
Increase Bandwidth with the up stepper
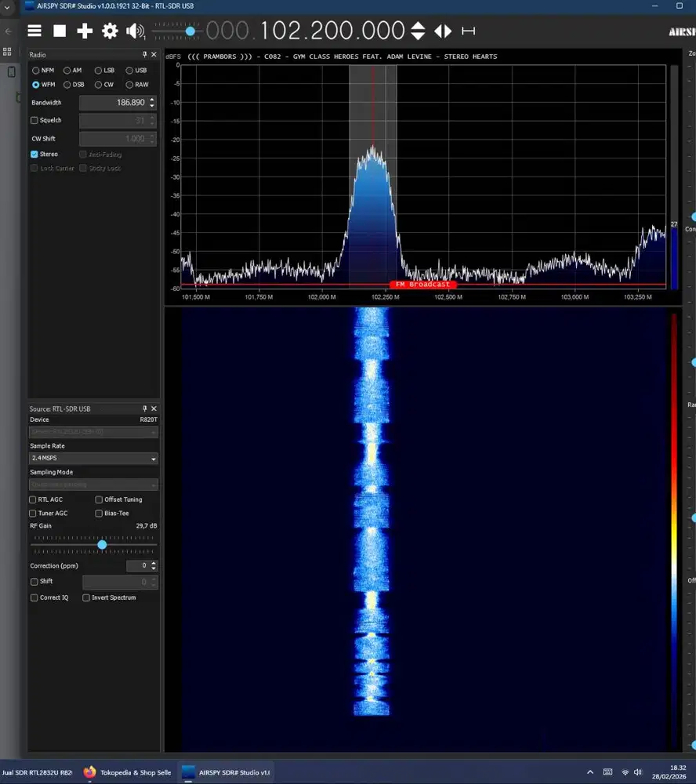tap(152, 100)
